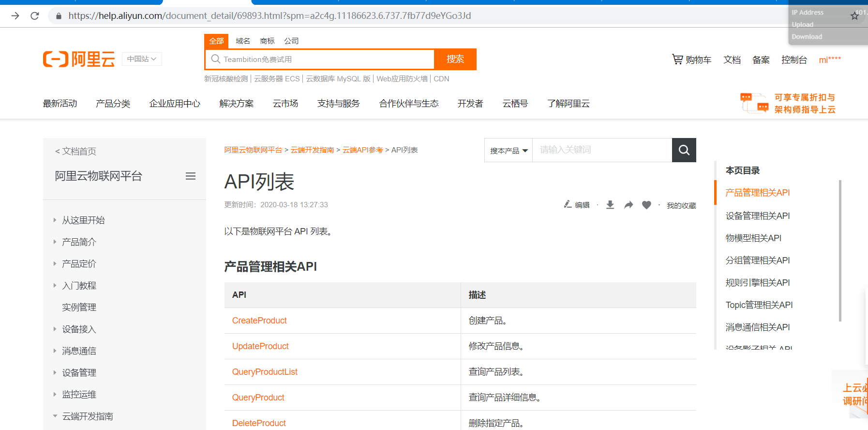Open the 搜本产品 search scope dropdown

[x=509, y=151]
